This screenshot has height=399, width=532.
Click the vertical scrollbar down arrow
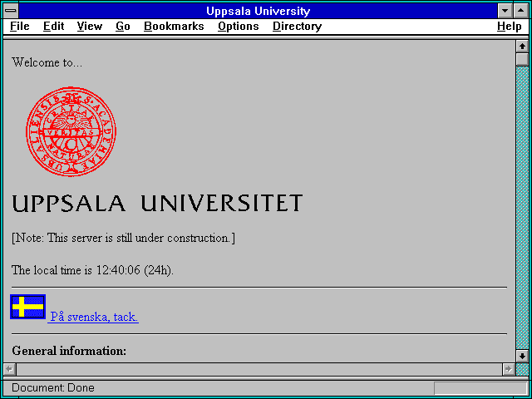(x=522, y=356)
